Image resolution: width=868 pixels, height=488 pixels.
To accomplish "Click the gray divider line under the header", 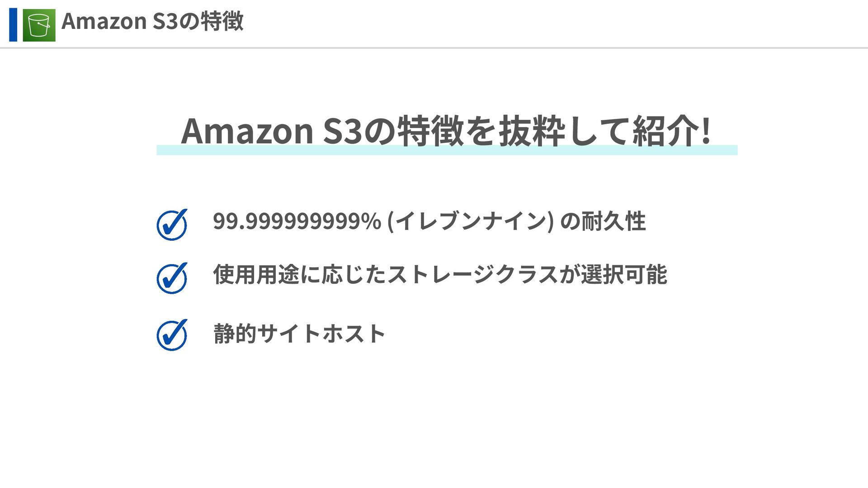I will [434, 47].
